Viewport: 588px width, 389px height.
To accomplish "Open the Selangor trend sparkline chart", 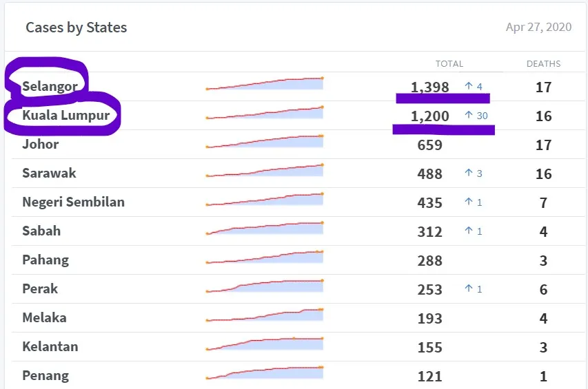I will tap(265, 83).
